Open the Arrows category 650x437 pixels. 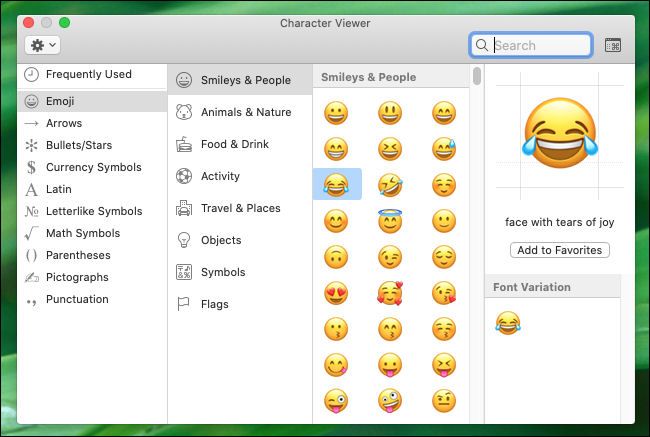[x=92, y=123]
